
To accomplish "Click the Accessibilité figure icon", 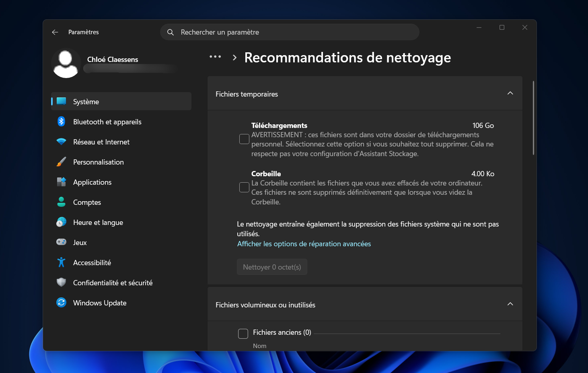I will pos(62,262).
